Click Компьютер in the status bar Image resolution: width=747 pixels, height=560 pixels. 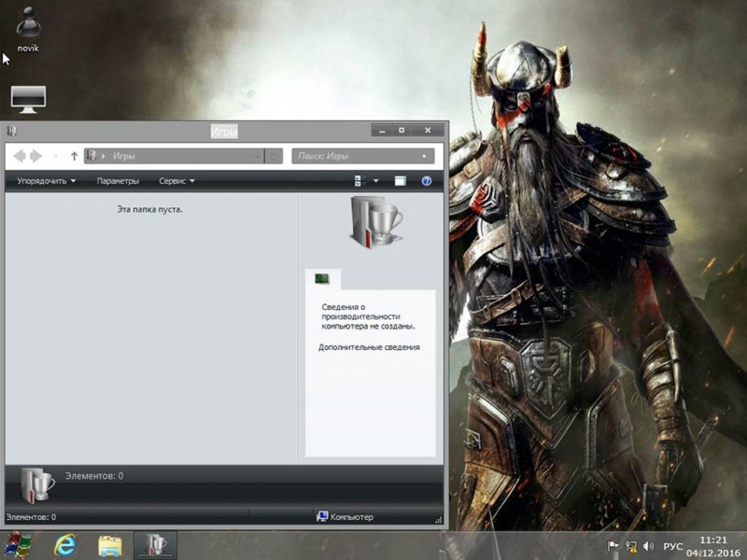(x=345, y=517)
